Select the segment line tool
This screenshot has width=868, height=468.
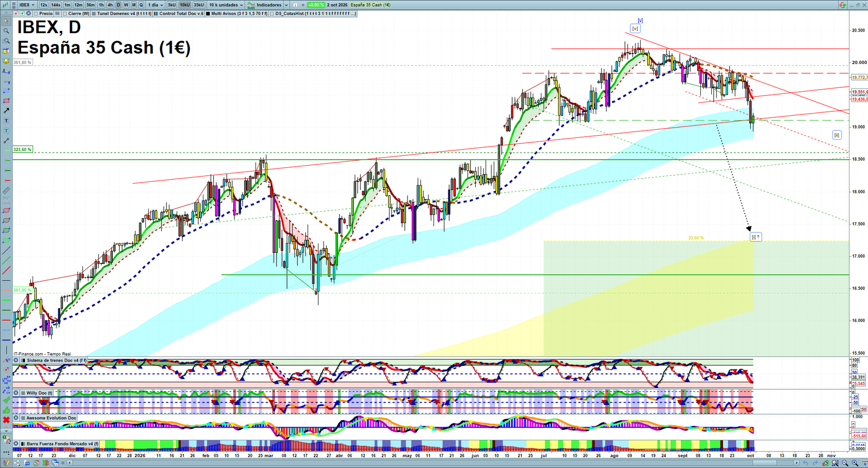[x=6, y=141]
